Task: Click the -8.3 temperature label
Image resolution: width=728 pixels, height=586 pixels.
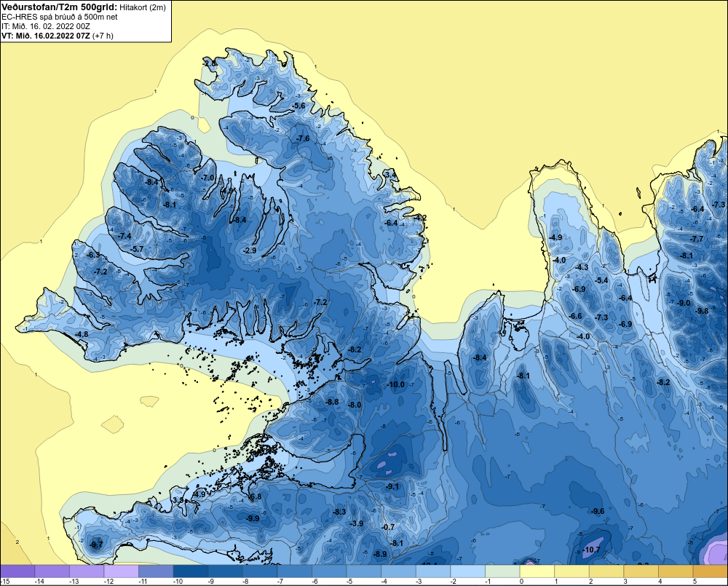Action: (340, 512)
